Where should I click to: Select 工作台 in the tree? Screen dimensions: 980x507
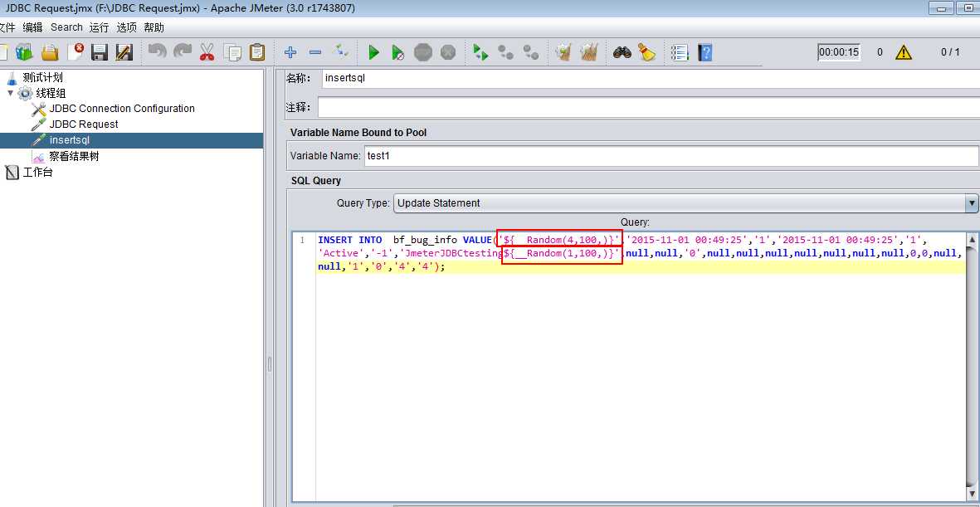pos(37,173)
